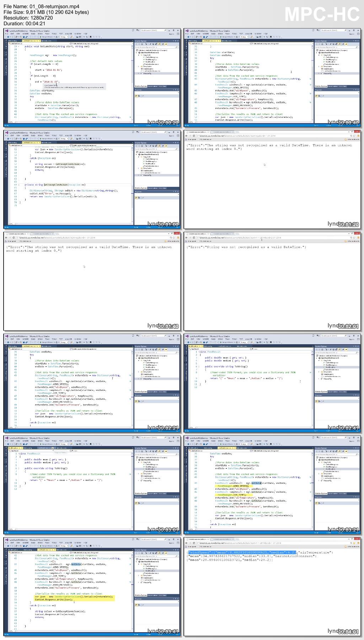Click Visual Studio logo icon in 00:00:20 frame
The image size is (364, 640).
point(6,31)
